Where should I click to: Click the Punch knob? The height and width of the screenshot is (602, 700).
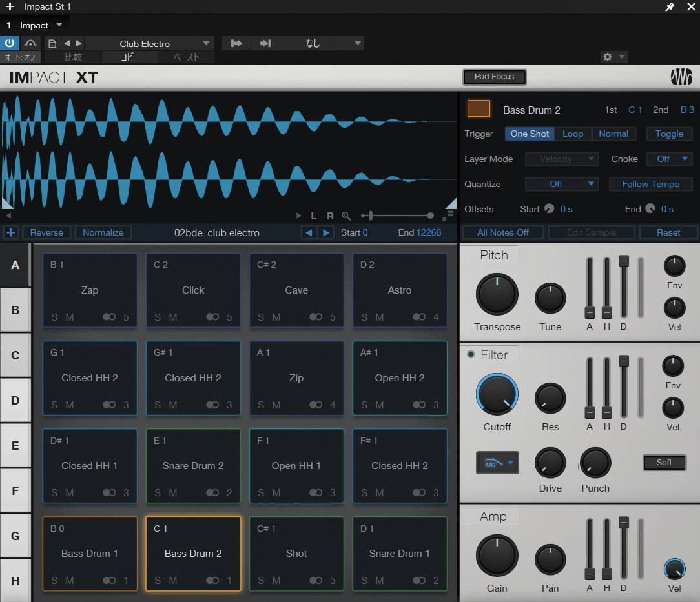595,463
